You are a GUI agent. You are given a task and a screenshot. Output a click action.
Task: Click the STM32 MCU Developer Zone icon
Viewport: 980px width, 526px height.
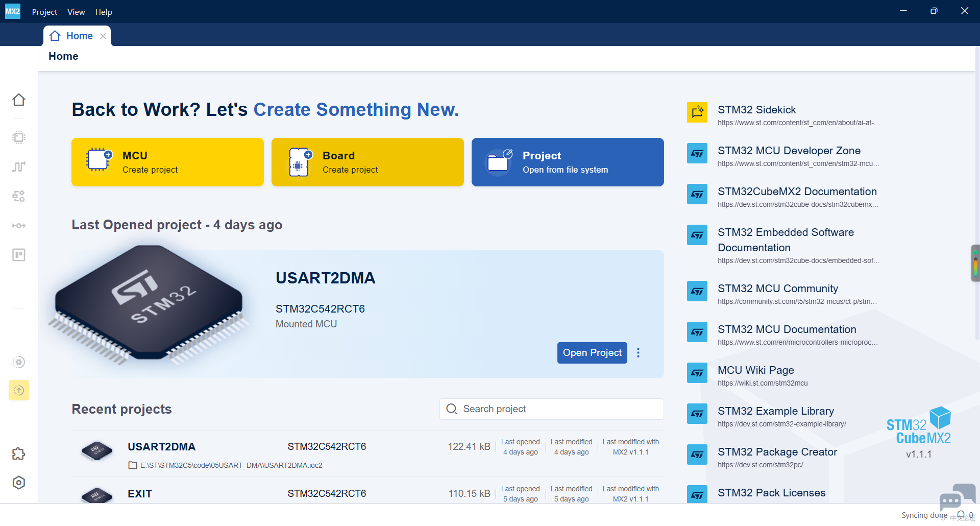pyautogui.click(x=697, y=153)
